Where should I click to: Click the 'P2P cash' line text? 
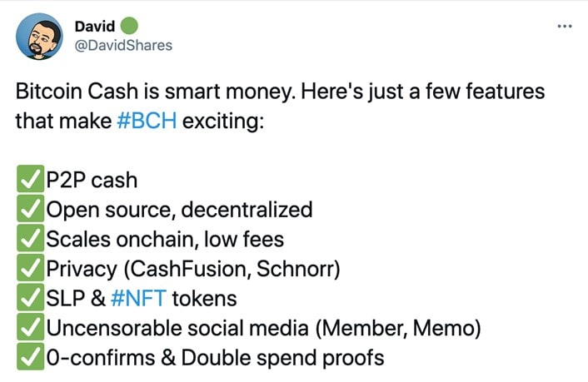point(92,180)
